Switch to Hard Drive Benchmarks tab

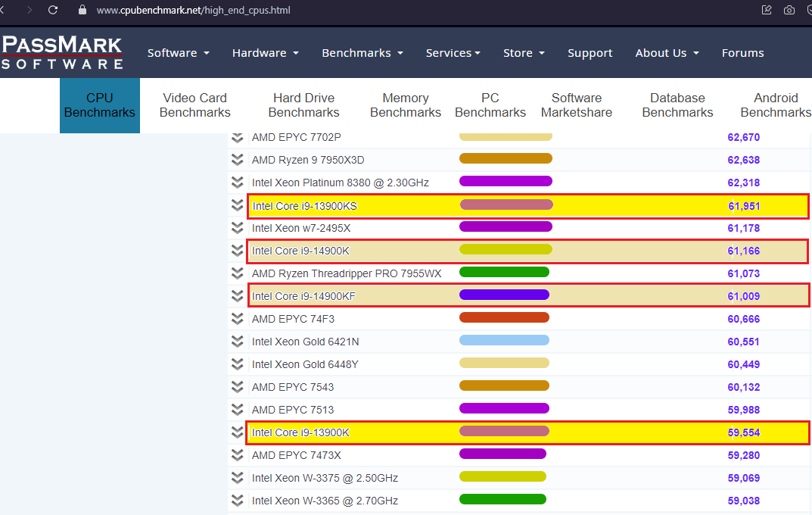303,105
